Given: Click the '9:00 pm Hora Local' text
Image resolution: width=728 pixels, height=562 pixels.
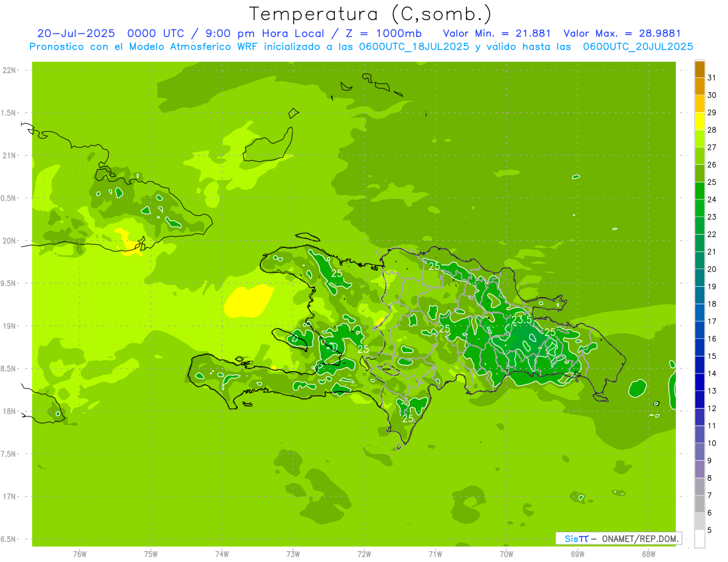Looking at the screenshot, I should (266, 33).
